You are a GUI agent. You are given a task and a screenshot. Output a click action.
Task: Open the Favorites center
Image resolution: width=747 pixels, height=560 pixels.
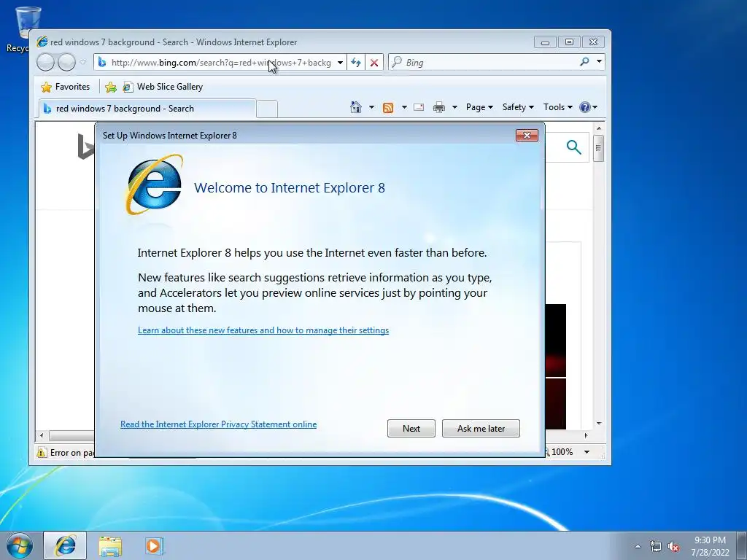click(x=66, y=87)
